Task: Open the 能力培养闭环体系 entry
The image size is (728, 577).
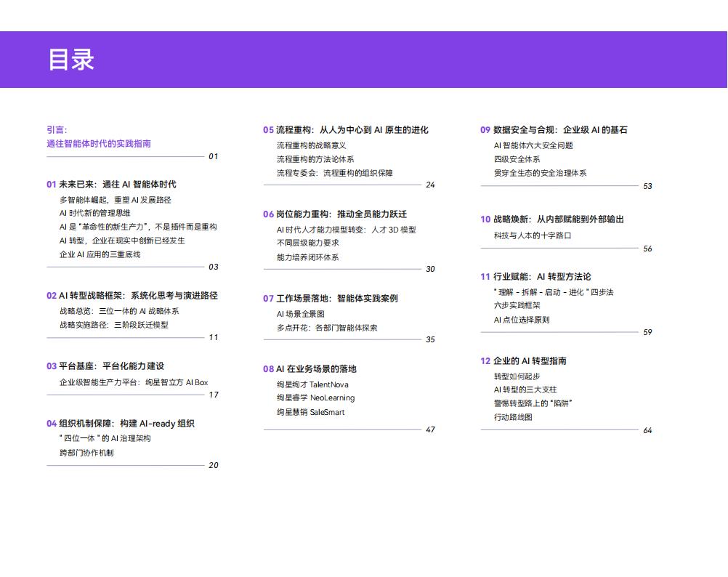Action: pyautogui.click(x=307, y=257)
